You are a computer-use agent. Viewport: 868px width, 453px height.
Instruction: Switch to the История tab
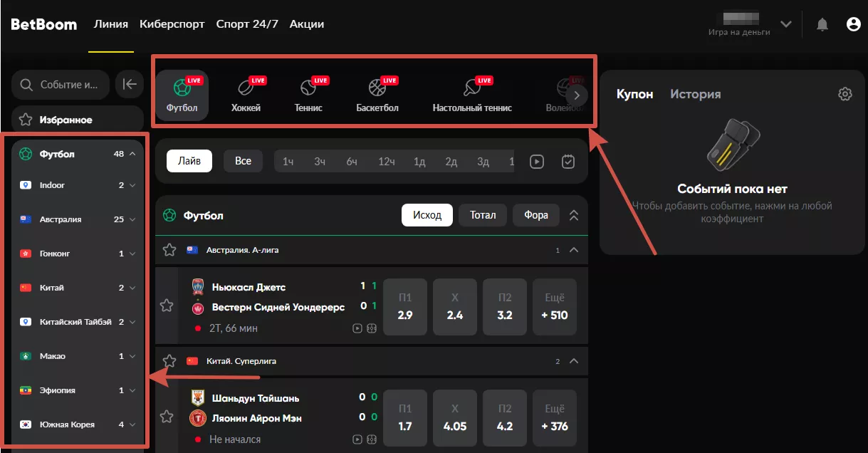point(695,94)
